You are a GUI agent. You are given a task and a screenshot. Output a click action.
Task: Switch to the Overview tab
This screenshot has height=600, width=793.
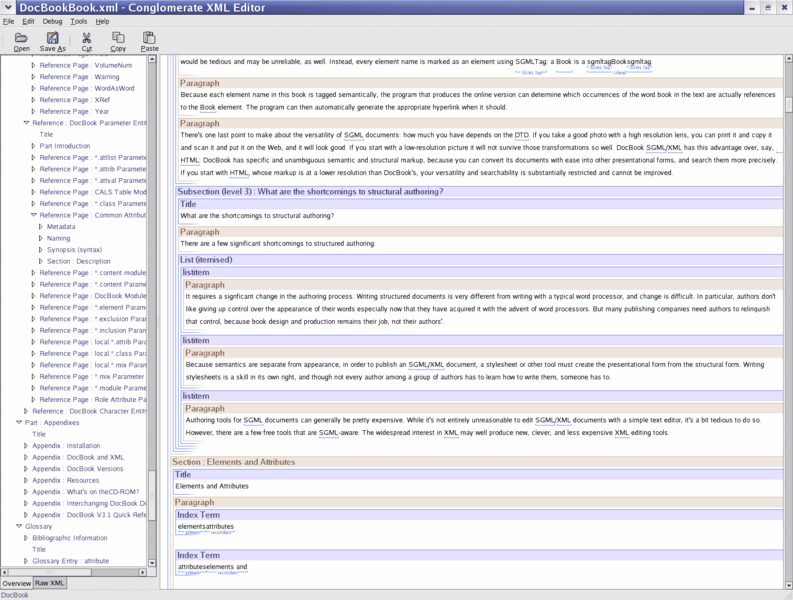(x=17, y=583)
